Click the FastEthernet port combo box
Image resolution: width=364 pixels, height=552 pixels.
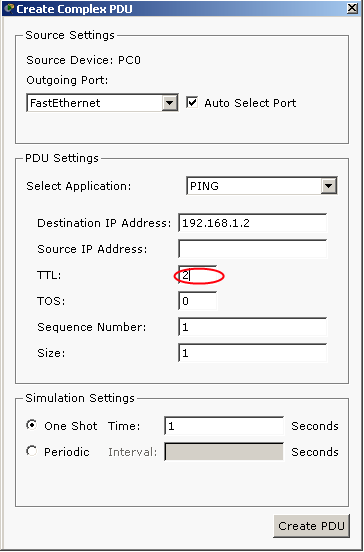point(102,103)
